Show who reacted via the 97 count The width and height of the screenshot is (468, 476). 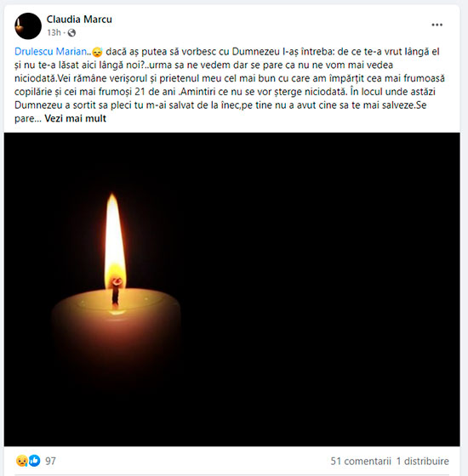(x=50, y=461)
